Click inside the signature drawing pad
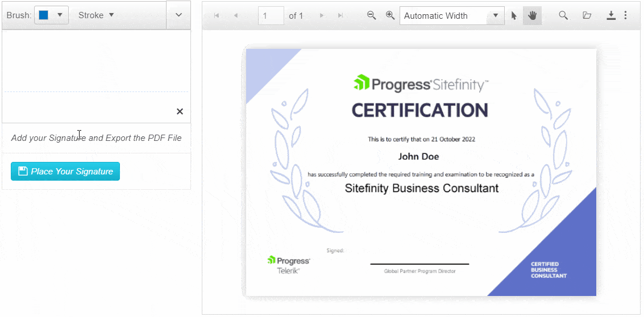 (x=96, y=76)
